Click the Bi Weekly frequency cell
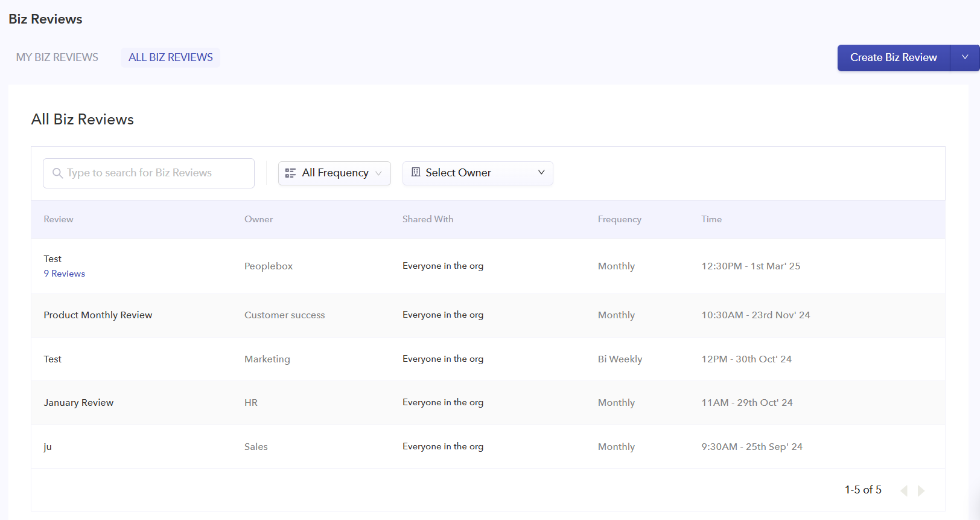This screenshot has height=520, width=980. coord(620,359)
